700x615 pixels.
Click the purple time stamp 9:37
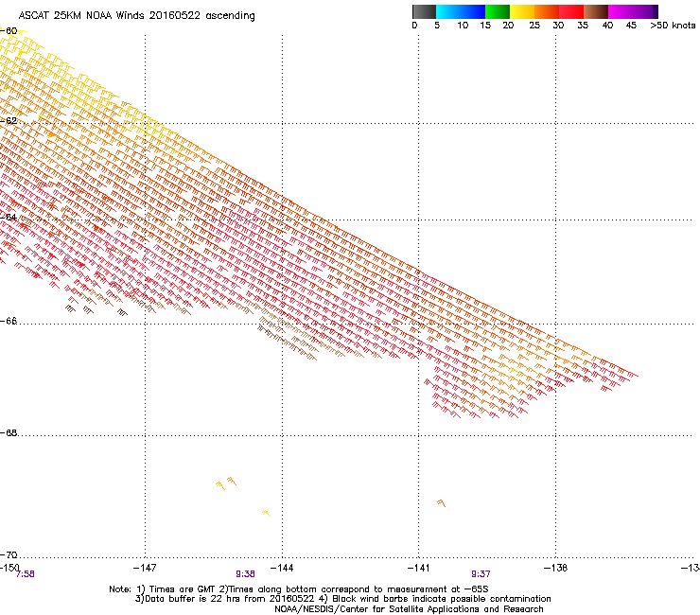point(481,574)
